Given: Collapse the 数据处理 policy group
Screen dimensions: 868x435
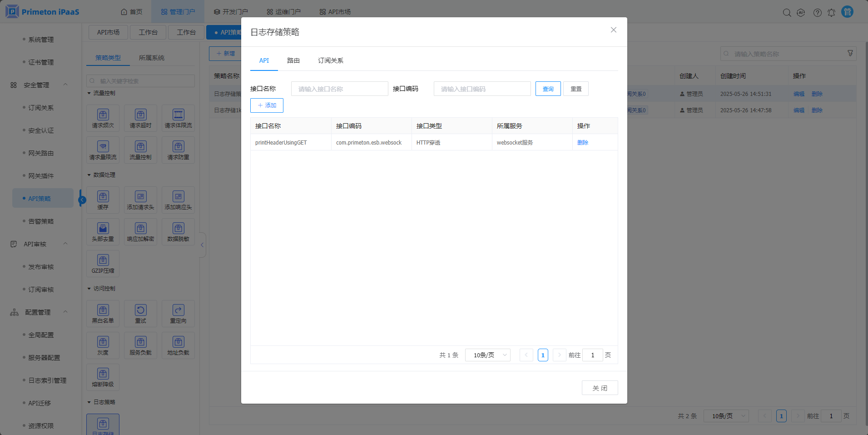Looking at the screenshot, I should [89, 175].
